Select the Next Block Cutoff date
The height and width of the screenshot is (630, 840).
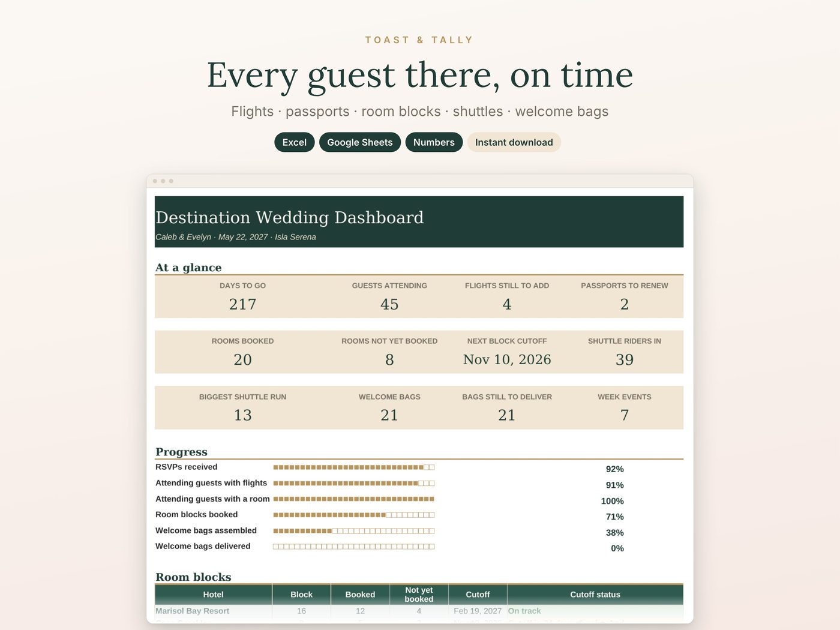coord(507,359)
